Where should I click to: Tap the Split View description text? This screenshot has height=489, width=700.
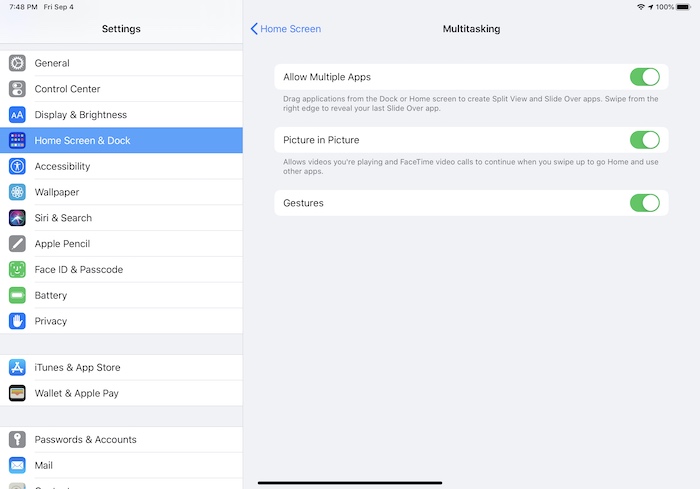click(471, 104)
